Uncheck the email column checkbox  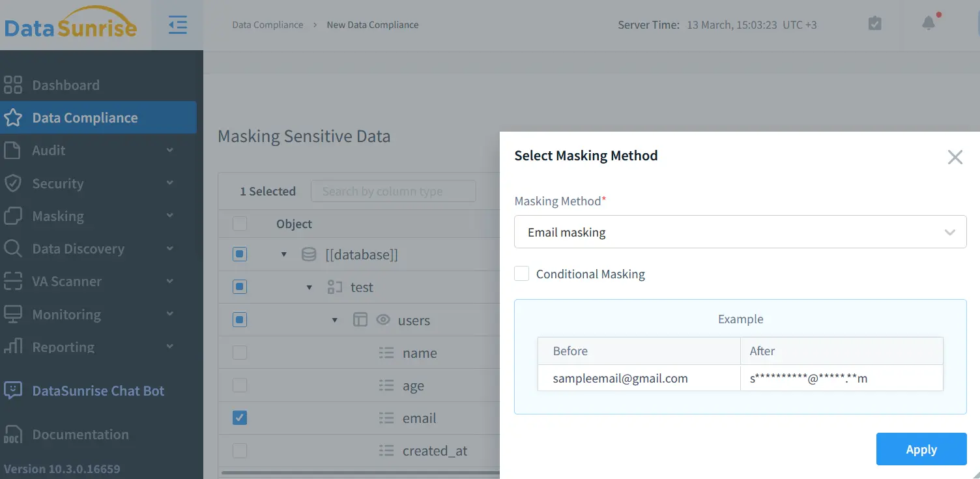[x=240, y=418]
